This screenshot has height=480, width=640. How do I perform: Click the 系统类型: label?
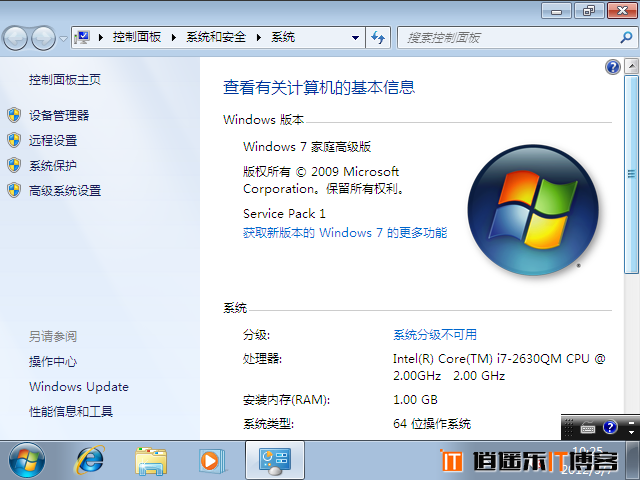[x=268, y=424]
